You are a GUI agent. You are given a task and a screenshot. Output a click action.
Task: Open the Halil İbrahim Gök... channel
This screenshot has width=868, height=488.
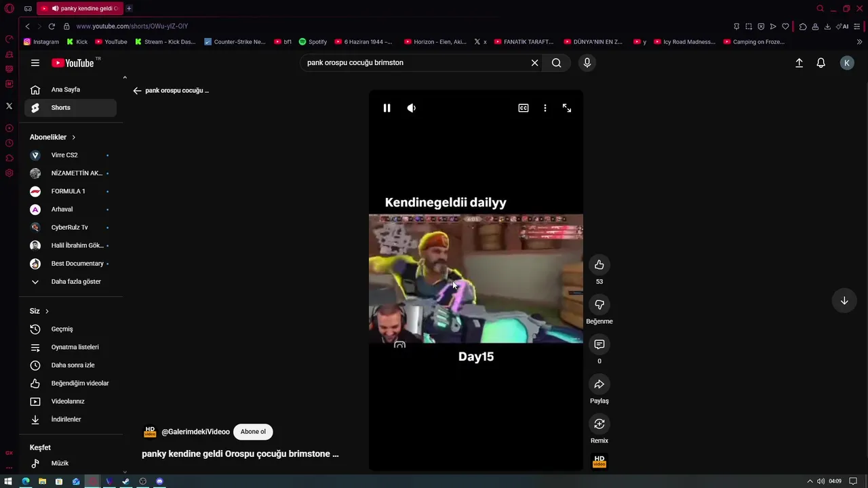[x=71, y=245]
